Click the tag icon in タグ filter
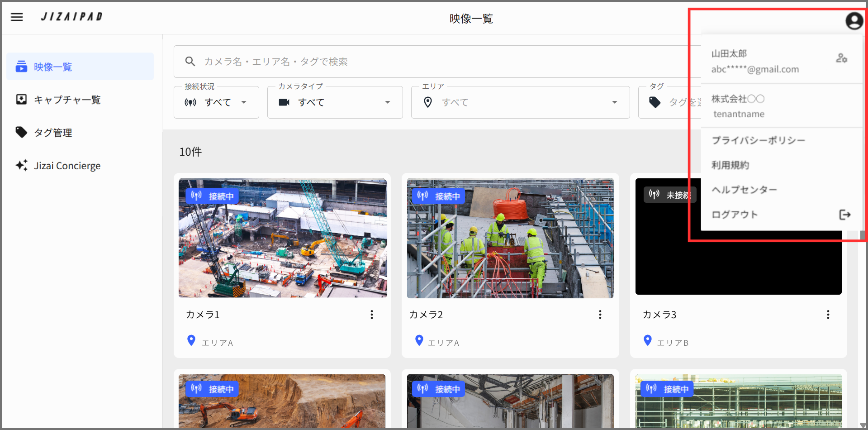Screen dimensions: 868x430 click(655, 102)
